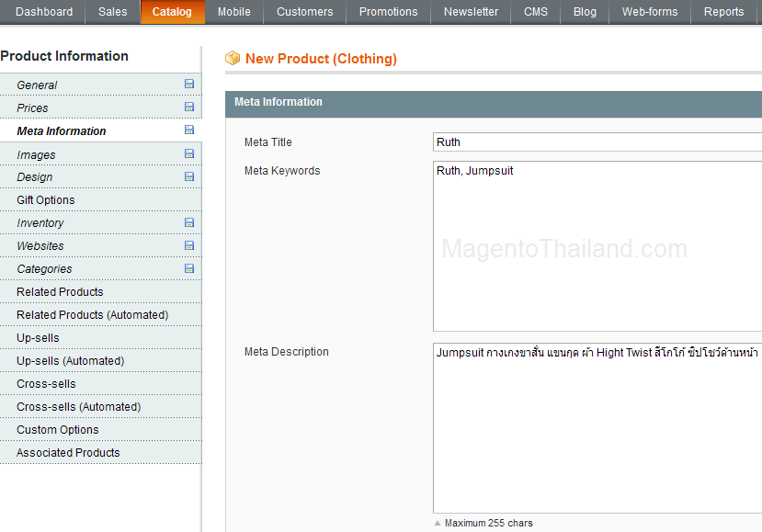Image resolution: width=762 pixels, height=532 pixels.
Task: Open the Reports menu
Action: point(723,12)
